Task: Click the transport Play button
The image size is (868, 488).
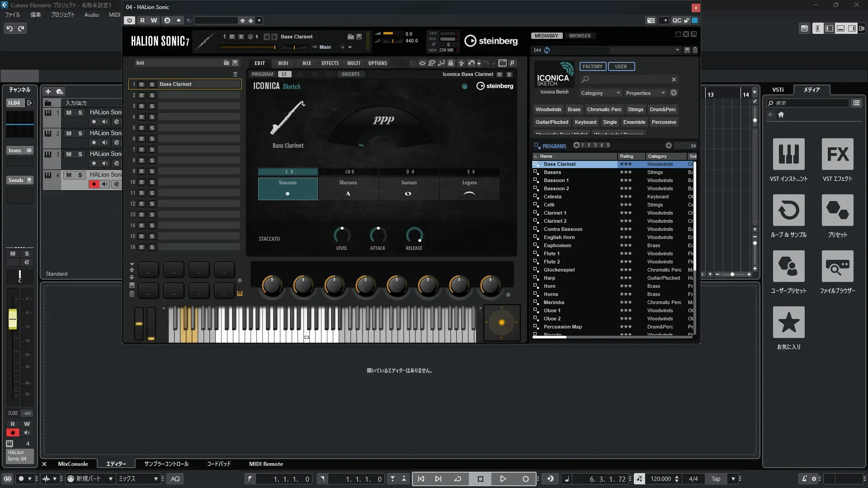Action: click(x=503, y=479)
